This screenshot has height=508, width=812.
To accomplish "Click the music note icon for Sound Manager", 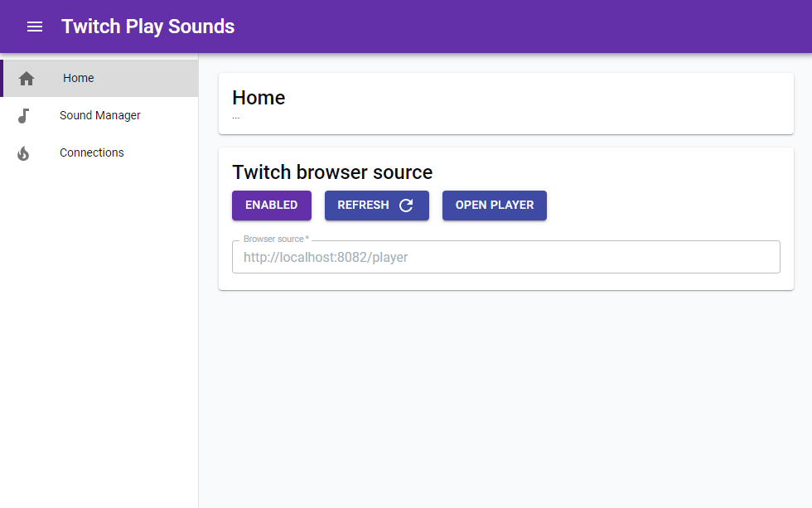I will 23,115.
